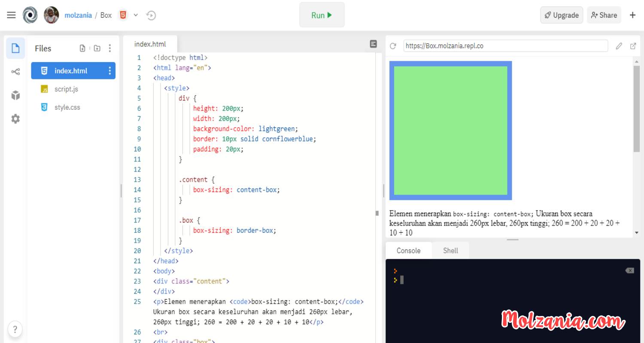Open the Files sidebar panel
This screenshot has width=644, height=343.
tap(15, 48)
